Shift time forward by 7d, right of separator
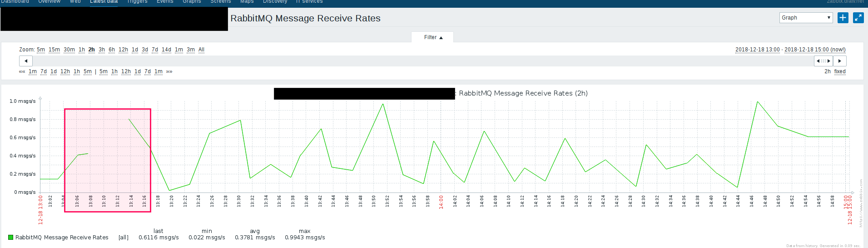The image size is (868, 248). [148, 71]
